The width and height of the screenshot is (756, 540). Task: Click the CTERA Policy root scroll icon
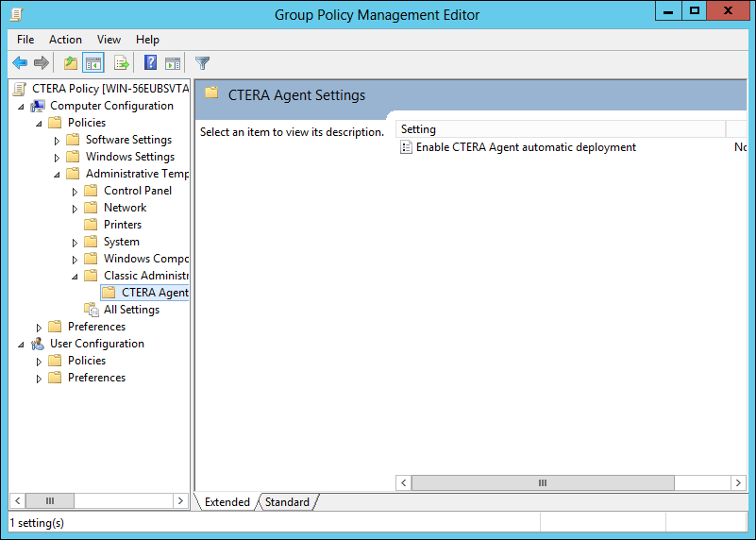tap(20, 89)
